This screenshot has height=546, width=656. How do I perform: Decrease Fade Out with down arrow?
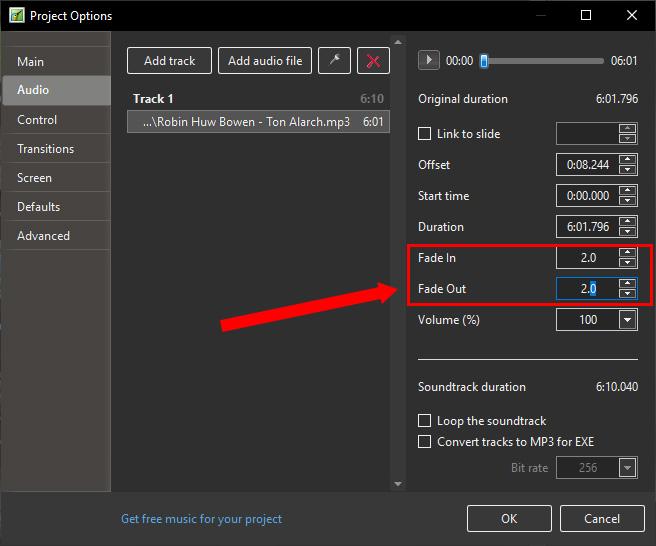point(627,293)
